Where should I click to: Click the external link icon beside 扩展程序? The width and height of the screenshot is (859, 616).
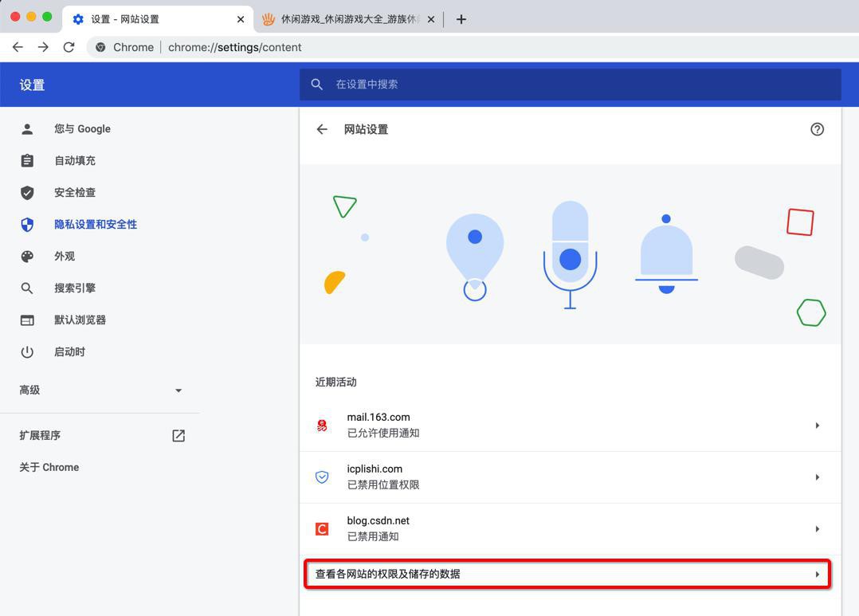coord(178,436)
